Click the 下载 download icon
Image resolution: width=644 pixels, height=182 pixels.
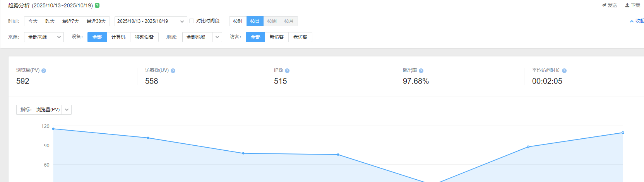point(627,5)
